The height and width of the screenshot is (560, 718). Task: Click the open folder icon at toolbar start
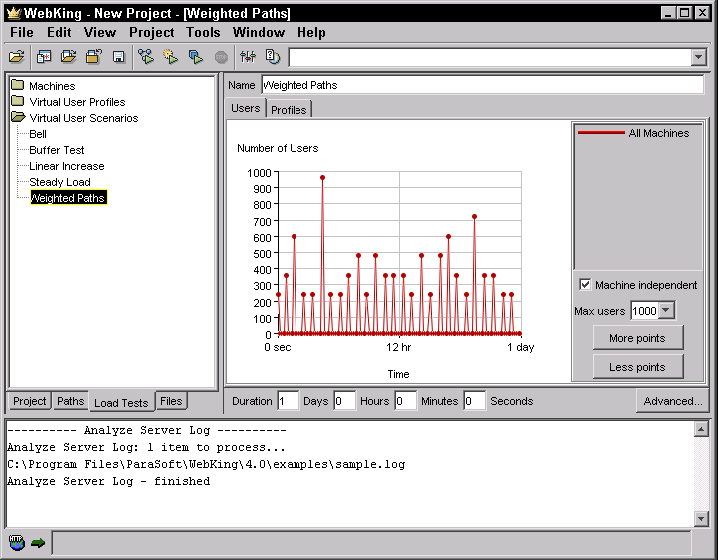click(x=16, y=57)
